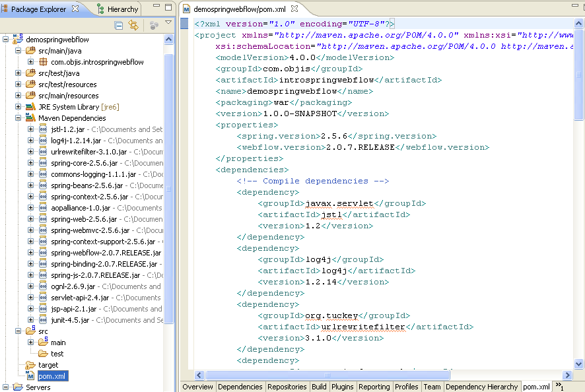This screenshot has width=585, height=392.
Task: Click the junit-4.5.jar icon
Action: (x=43, y=319)
